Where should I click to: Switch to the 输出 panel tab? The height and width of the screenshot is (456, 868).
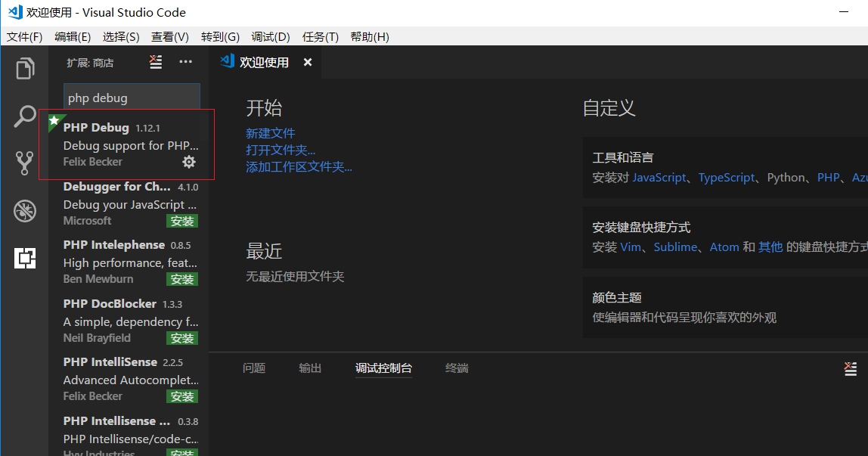coord(310,368)
